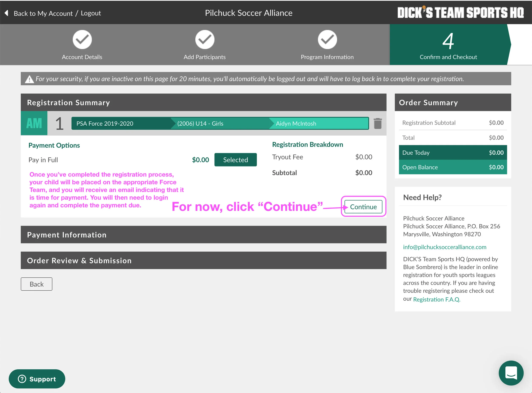
Task: Click the Registration Subtotal row
Action: coord(453,123)
